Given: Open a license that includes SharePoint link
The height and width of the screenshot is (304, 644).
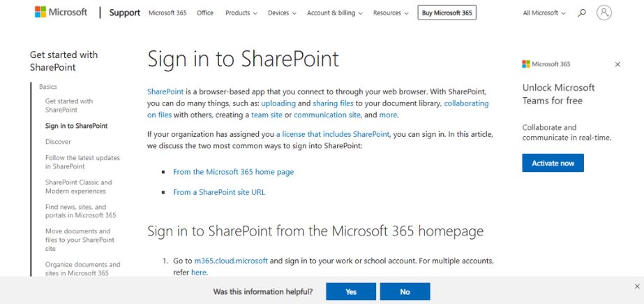Looking at the screenshot, I should 333,134.
